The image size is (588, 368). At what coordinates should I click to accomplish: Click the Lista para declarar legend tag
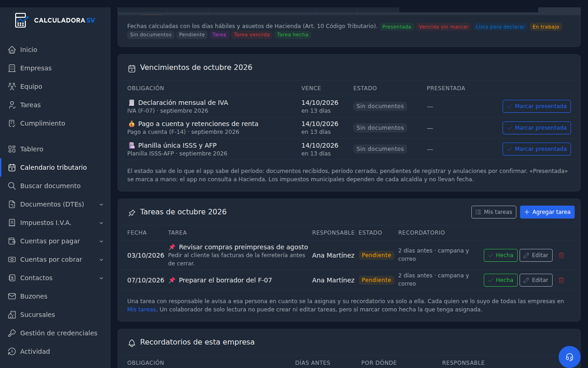coord(500,27)
